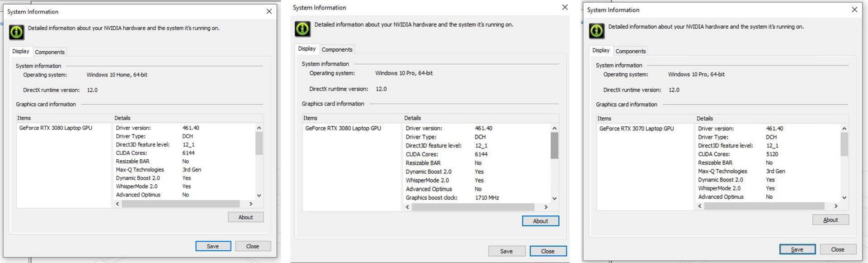Click the right scroll arrow in left details list

[251, 204]
